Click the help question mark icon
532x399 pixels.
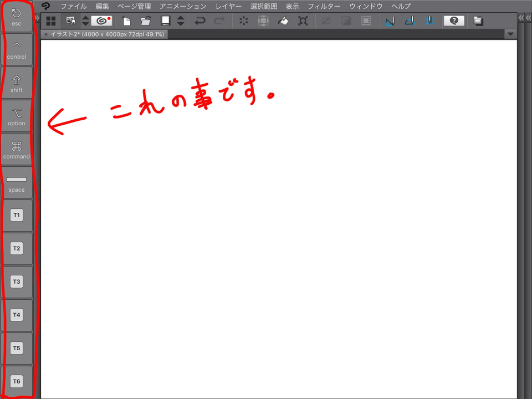pos(454,21)
